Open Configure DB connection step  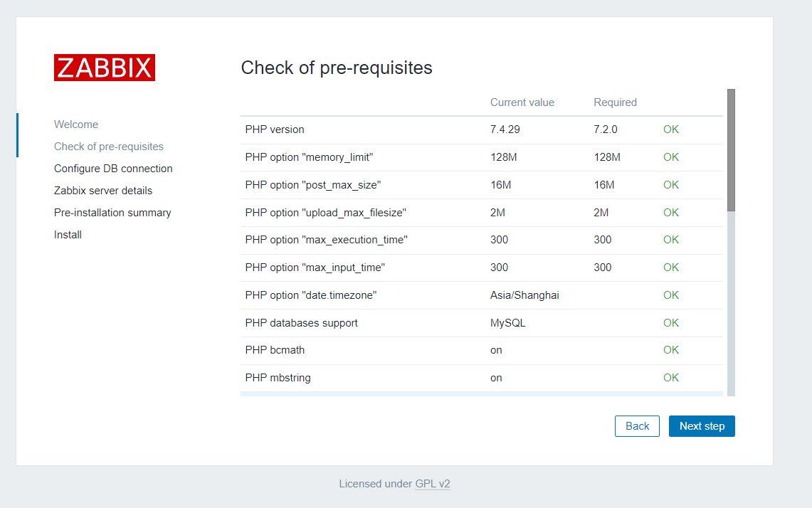[x=113, y=169]
